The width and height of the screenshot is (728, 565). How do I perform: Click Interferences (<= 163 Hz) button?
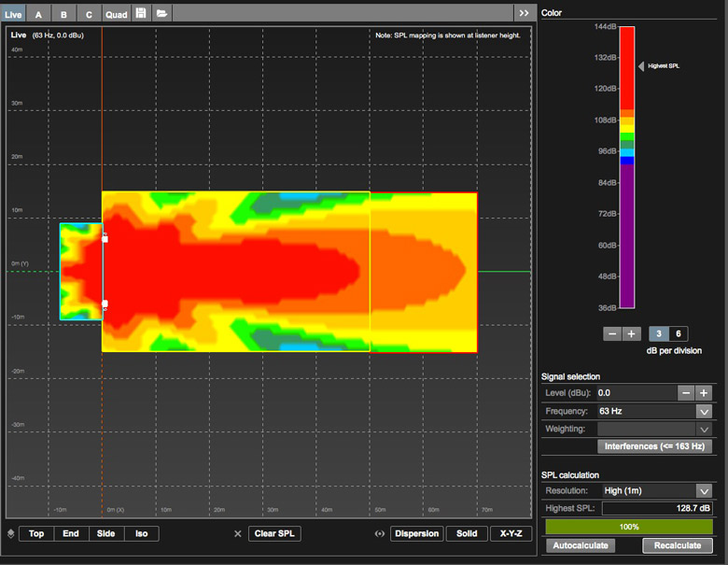coord(654,446)
